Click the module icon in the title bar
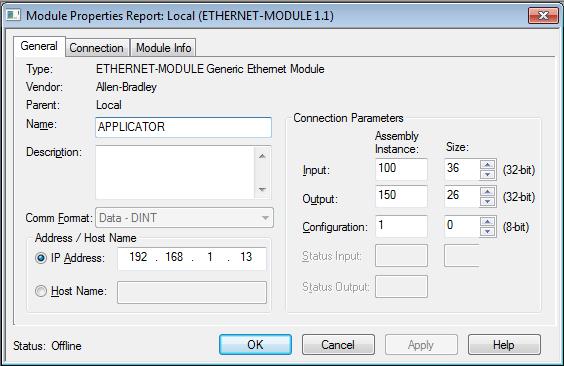 tap(13, 15)
